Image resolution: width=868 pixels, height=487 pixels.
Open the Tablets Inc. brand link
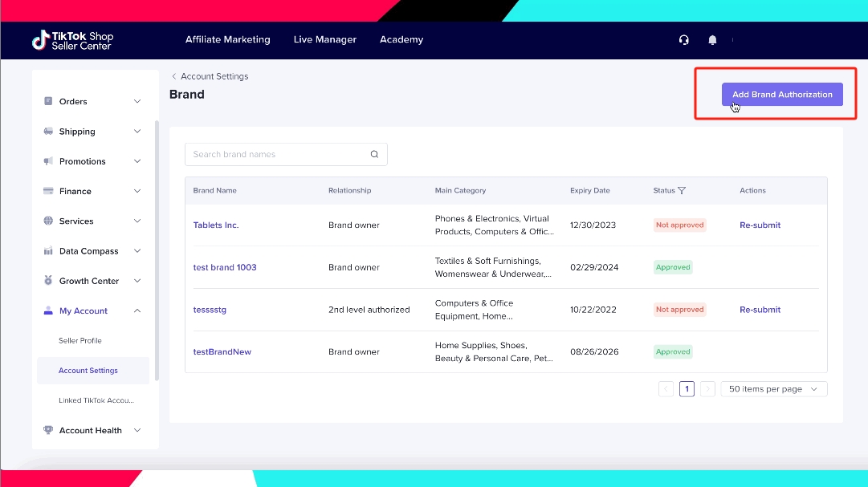216,225
